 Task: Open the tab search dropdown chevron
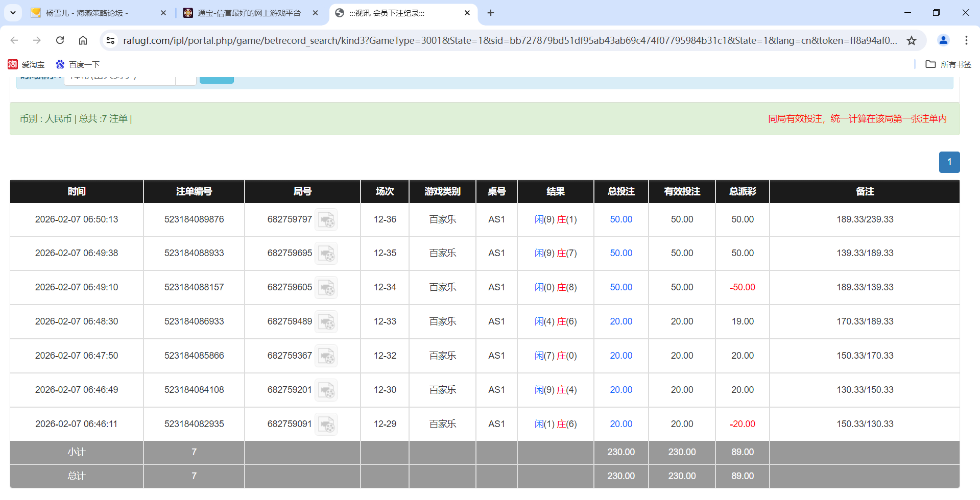pos(11,13)
